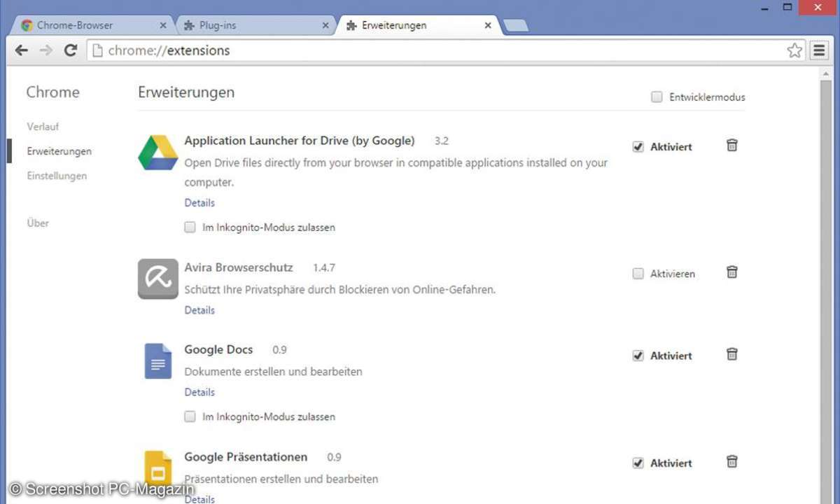Open Details link for Google Präsentationen

point(199,499)
